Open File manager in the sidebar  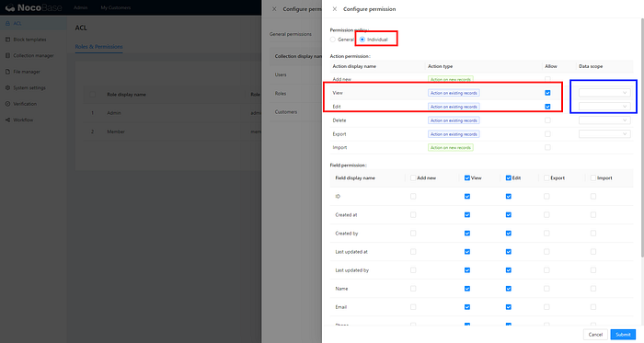(x=33, y=72)
